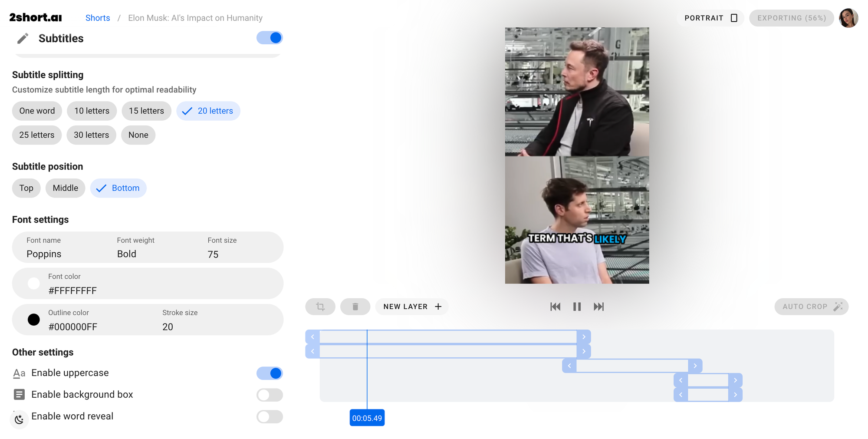Click the second layer's left handle arrow

click(x=312, y=351)
